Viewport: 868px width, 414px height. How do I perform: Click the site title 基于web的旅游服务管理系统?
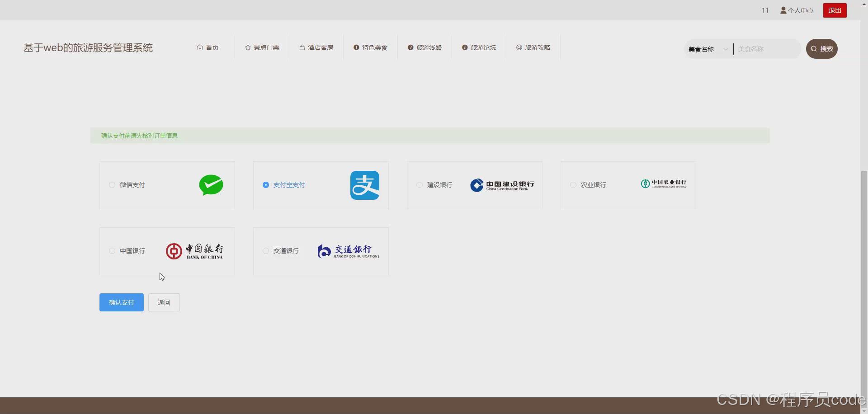point(88,48)
